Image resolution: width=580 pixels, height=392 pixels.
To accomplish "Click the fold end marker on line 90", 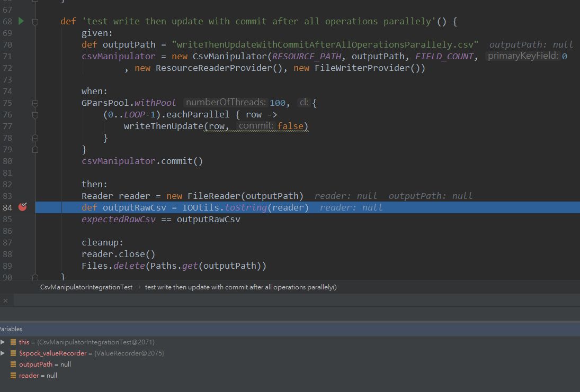I will (x=35, y=277).
